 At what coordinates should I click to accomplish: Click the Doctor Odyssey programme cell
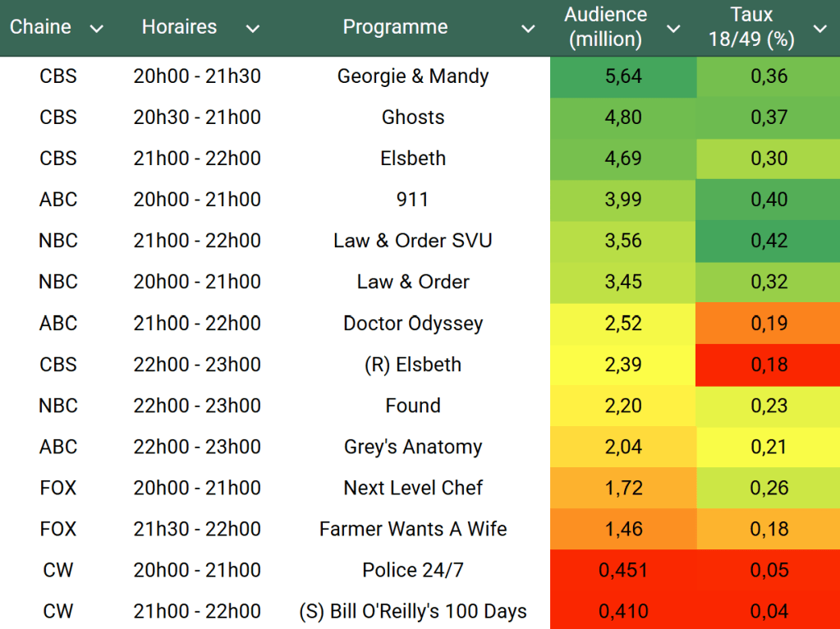(x=413, y=324)
